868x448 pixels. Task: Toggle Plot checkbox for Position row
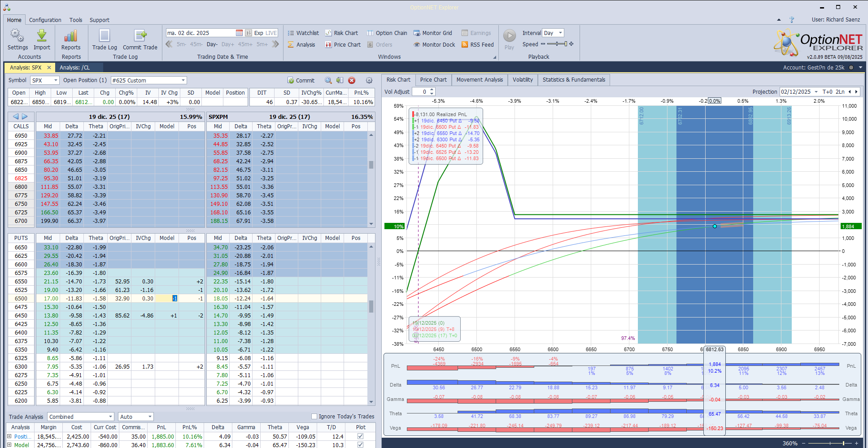pyautogui.click(x=360, y=436)
